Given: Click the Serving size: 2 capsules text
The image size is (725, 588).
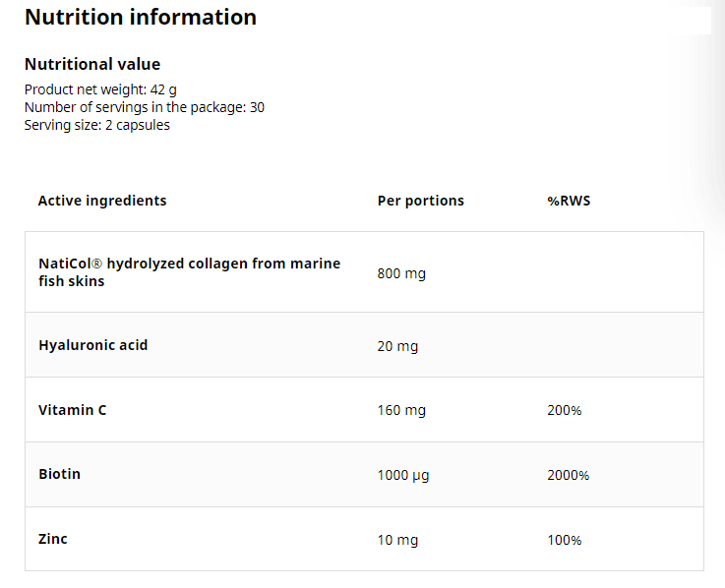Looking at the screenshot, I should (x=96, y=125).
